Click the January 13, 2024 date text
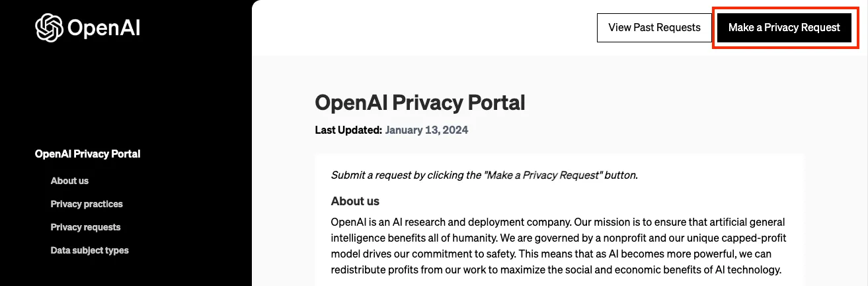This screenshot has width=868, height=286. [426, 130]
